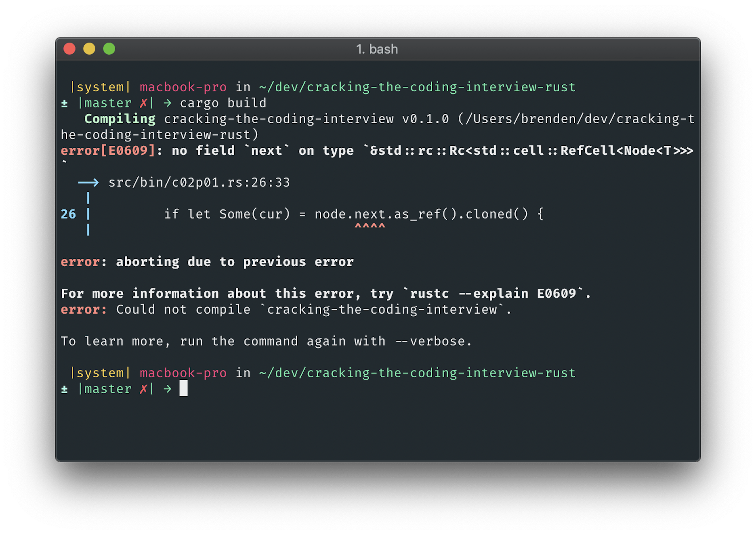The image size is (756, 535).
Task: Click the → prompt arrow icon
Action: click(167, 103)
